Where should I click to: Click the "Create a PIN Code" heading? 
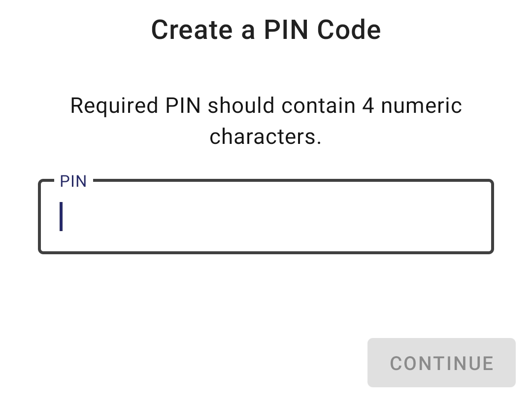266,30
